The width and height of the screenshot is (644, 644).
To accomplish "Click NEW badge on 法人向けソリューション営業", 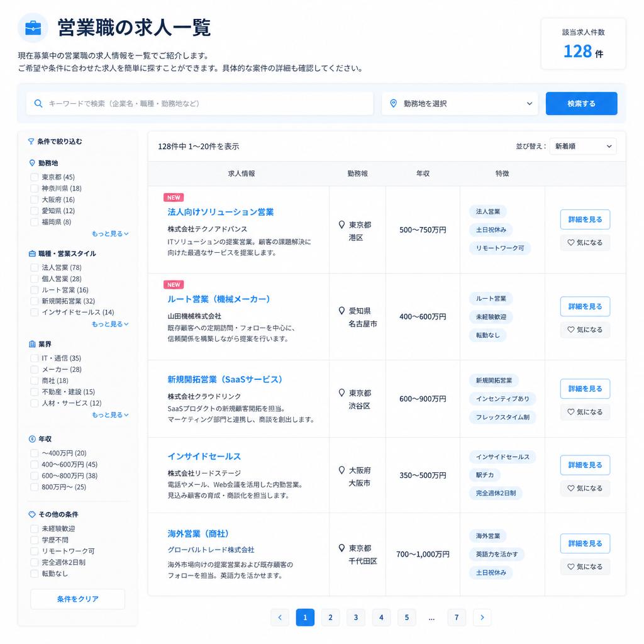I will [x=174, y=197].
